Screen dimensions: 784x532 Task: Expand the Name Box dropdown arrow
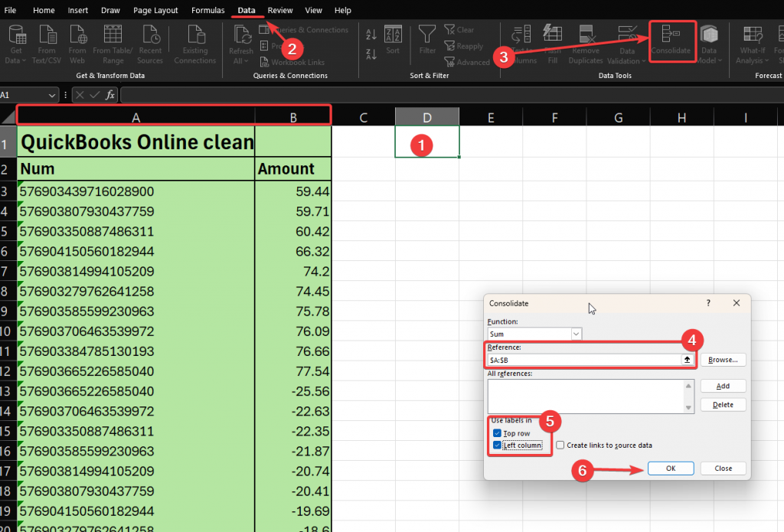click(x=52, y=95)
